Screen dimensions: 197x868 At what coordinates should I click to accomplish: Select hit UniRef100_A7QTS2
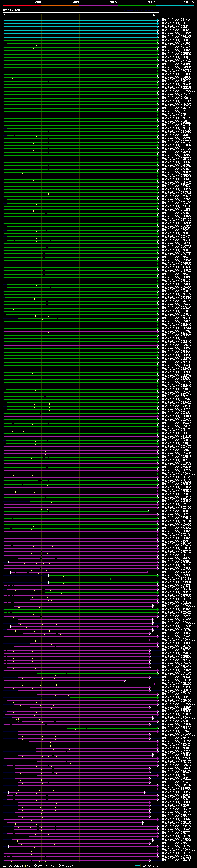click(x=176, y=71)
